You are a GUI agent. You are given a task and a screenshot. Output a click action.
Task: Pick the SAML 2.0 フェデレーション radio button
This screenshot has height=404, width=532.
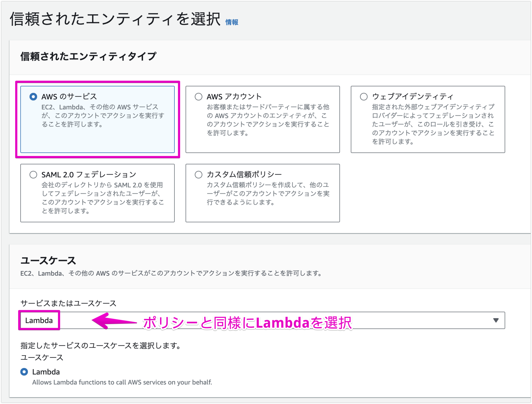point(33,175)
